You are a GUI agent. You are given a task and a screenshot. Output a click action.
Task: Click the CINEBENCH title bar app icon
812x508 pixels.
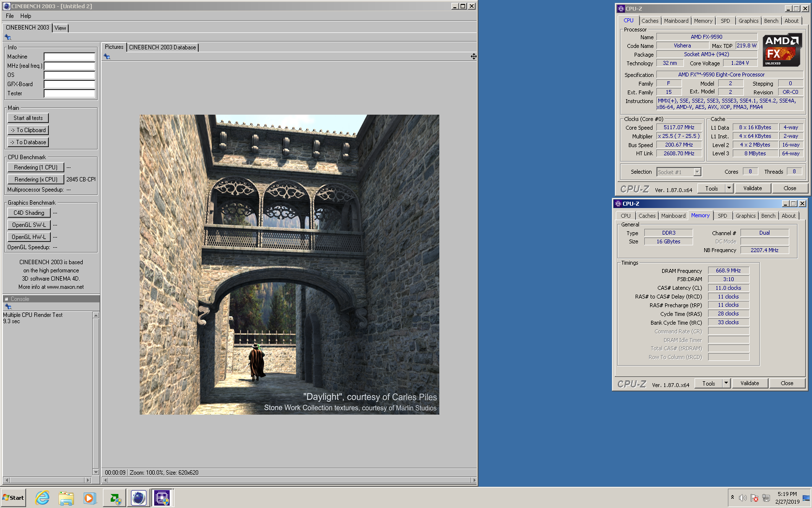click(7, 6)
